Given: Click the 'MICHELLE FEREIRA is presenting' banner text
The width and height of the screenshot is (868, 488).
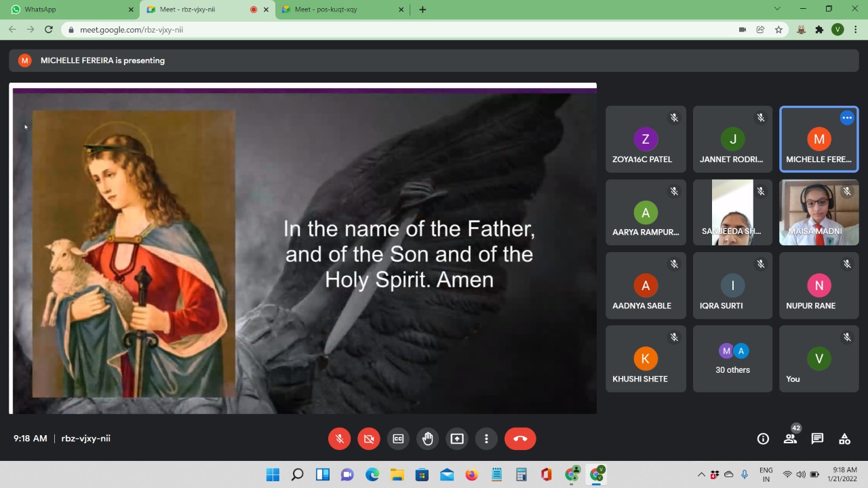Looking at the screenshot, I should 102,60.
